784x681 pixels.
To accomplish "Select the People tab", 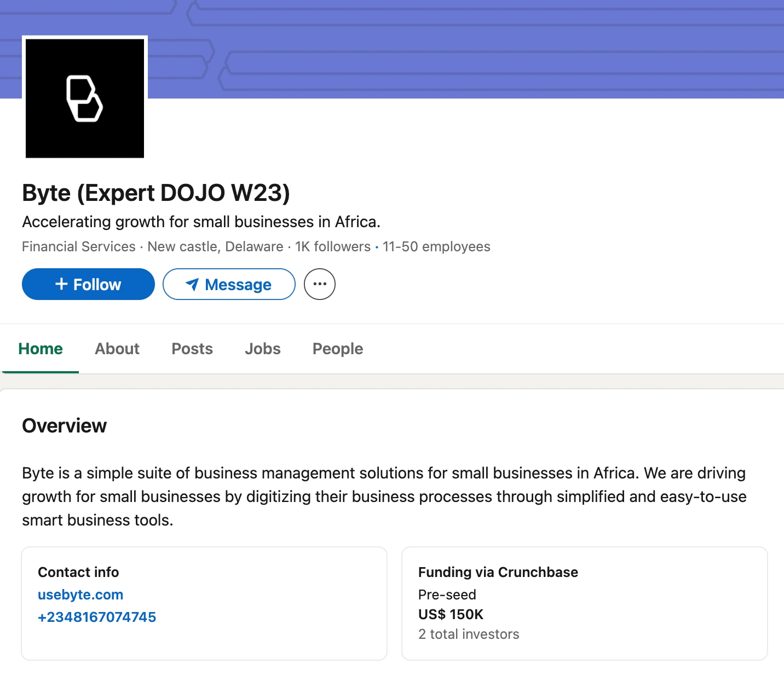I will [338, 349].
